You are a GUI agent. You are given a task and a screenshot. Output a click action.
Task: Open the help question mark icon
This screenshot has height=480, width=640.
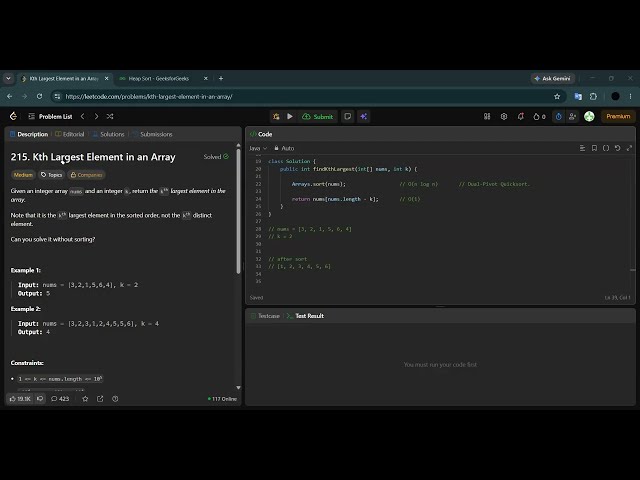115,399
